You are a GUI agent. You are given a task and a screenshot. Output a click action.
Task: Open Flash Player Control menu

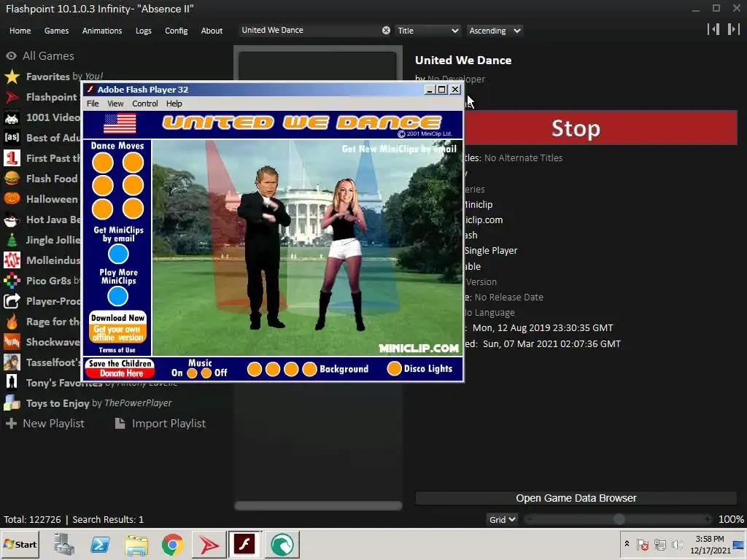coord(145,104)
